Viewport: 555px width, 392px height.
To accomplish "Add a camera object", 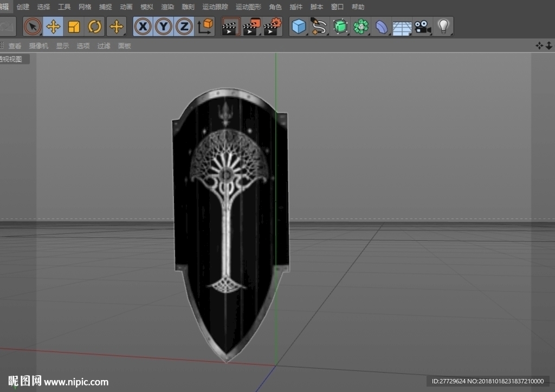I will point(423,27).
